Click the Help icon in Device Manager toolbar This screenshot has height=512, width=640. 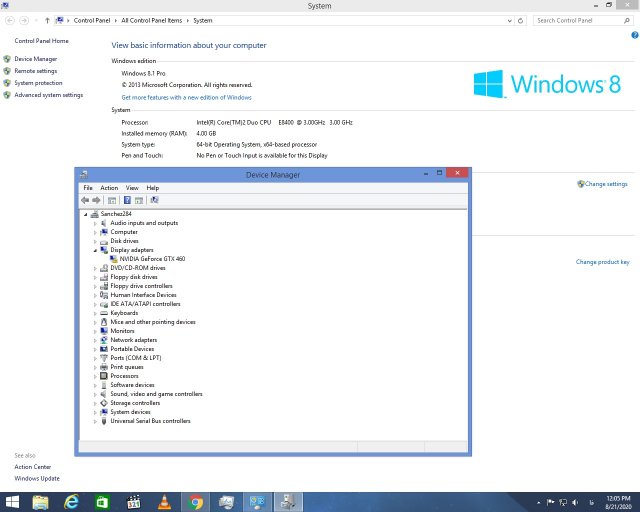(x=127, y=200)
